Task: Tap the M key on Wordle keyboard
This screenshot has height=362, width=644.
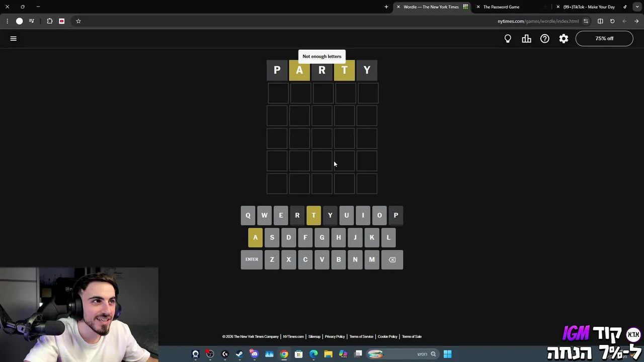Action: click(372, 259)
